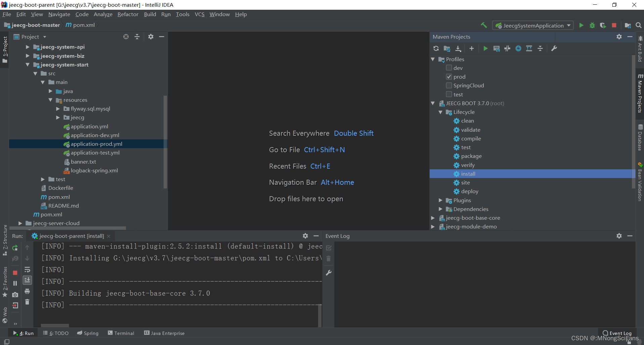
Task: Open JeecgSystemApplication run configuration dropdown
Action: click(x=533, y=26)
